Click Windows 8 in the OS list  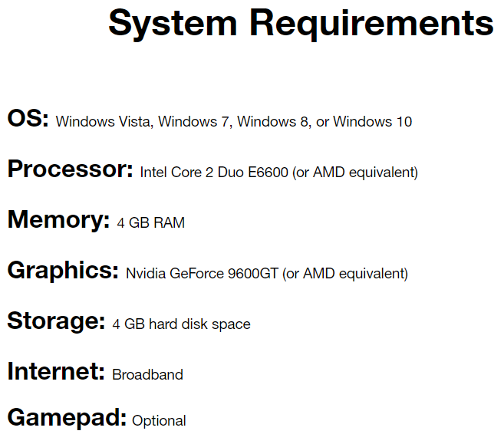[272, 122]
